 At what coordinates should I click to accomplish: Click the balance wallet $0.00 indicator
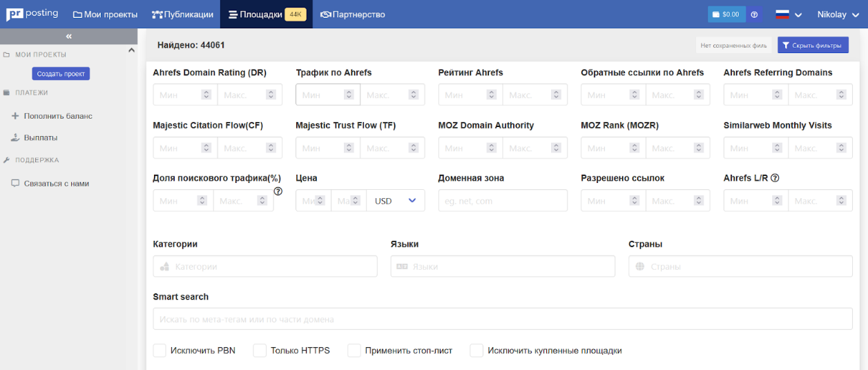click(726, 14)
